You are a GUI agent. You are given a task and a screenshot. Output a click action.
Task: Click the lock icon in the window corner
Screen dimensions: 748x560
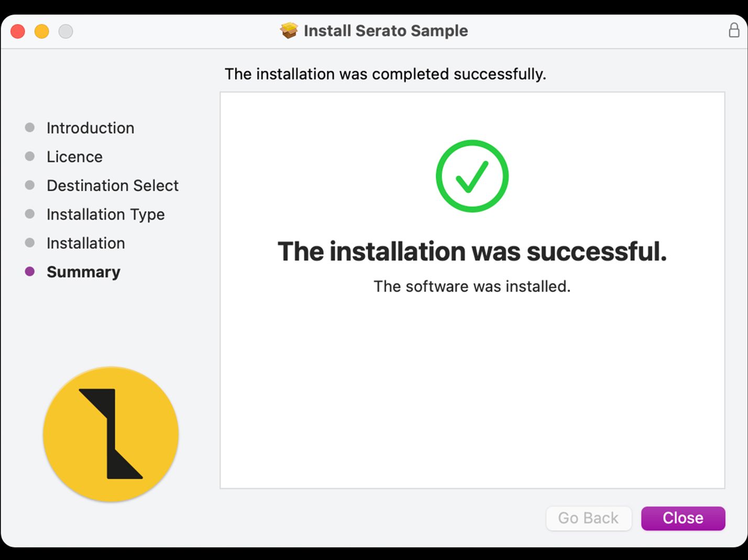(734, 31)
